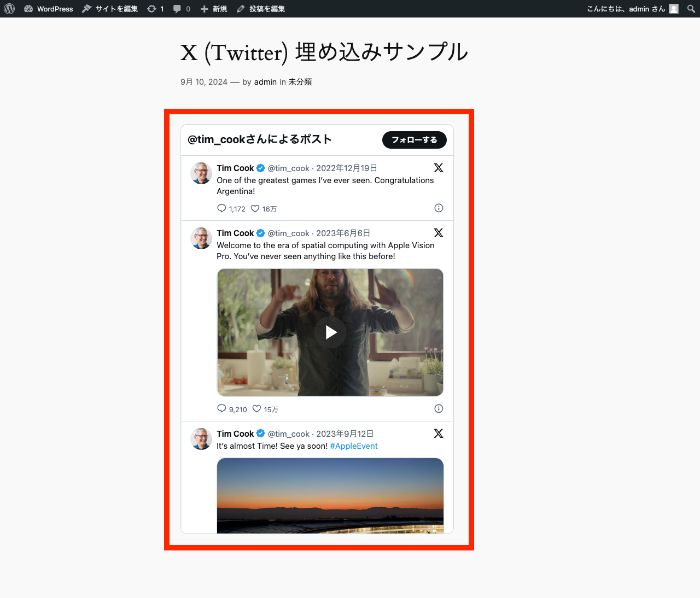Click @tim_cook handle on Vision Pro post
The image size is (700, 598).
tap(289, 233)
